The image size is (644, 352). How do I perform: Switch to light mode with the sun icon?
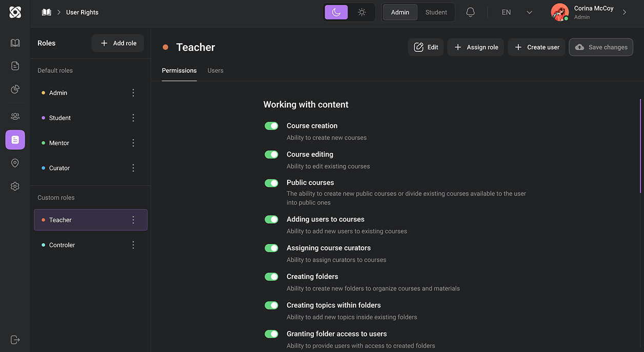(362, 11)
